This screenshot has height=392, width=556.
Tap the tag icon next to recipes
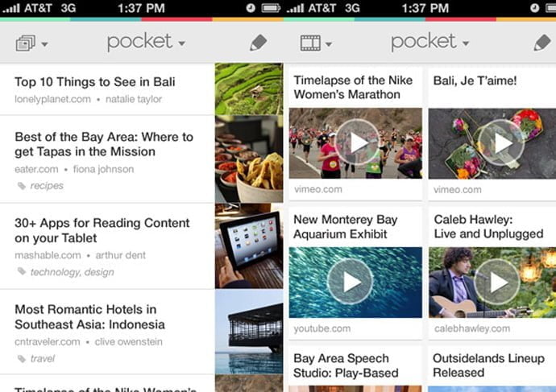(22, 186)
